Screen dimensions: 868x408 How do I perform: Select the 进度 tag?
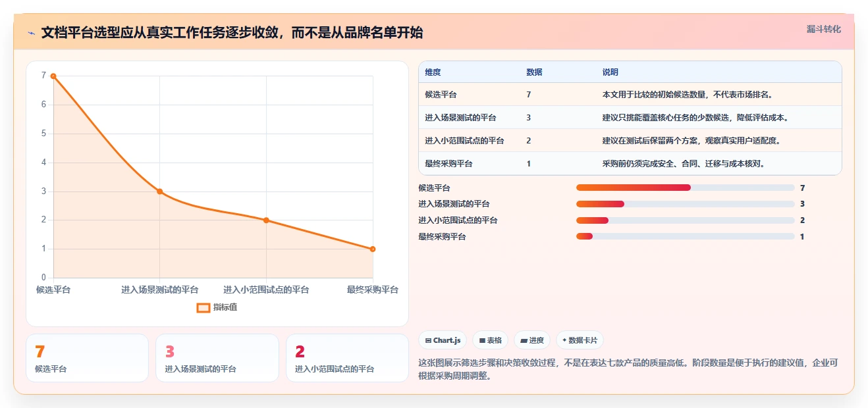coord(532,340)
